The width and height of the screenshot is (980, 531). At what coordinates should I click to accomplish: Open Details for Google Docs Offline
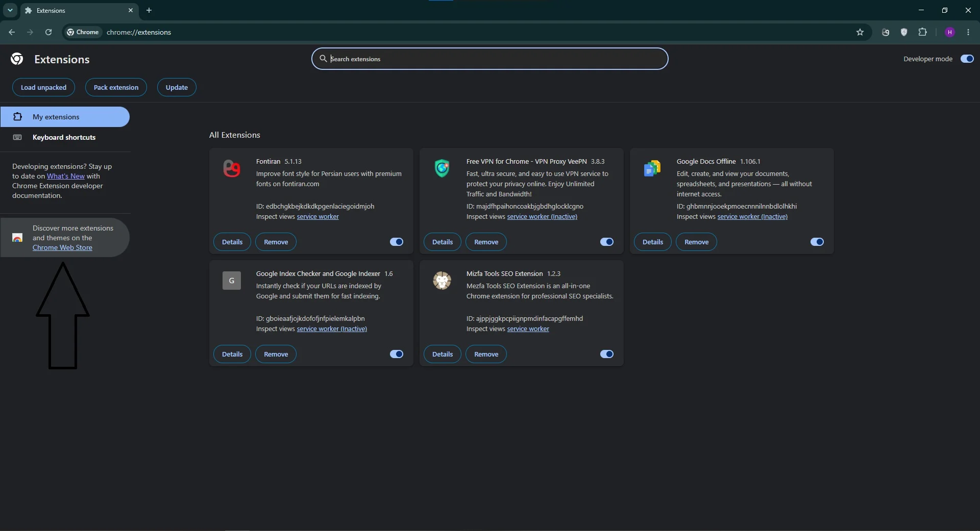[653, 242]
